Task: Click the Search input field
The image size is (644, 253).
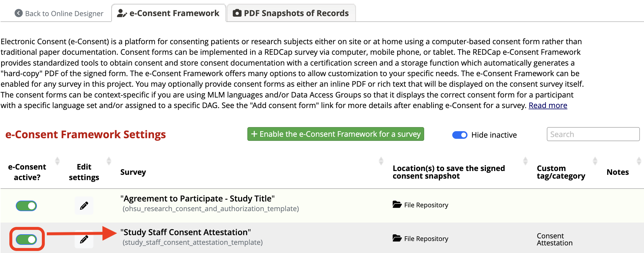Action: tap(593, 134)
